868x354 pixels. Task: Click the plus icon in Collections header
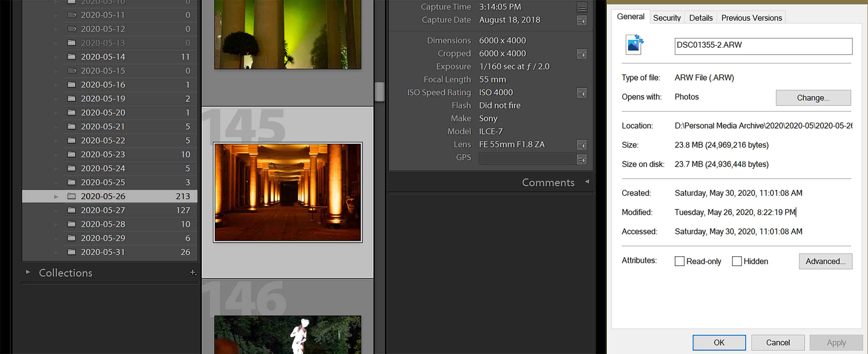click(x=193, y=272)
